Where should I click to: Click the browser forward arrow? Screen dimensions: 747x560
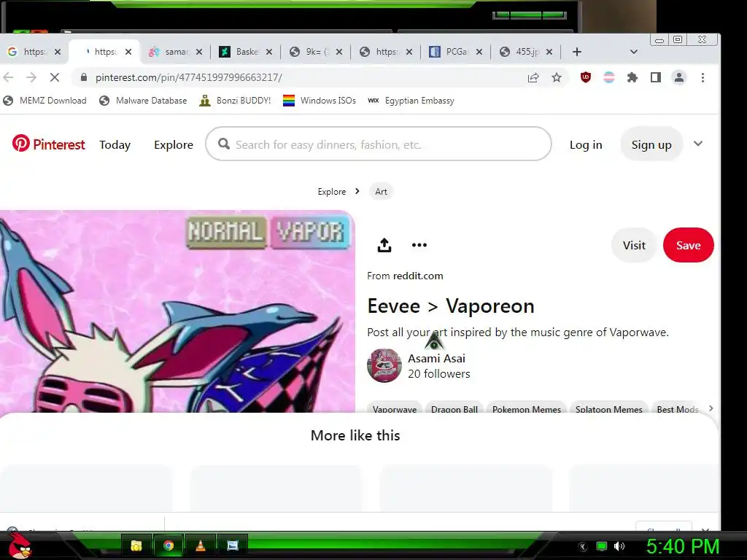31,77
